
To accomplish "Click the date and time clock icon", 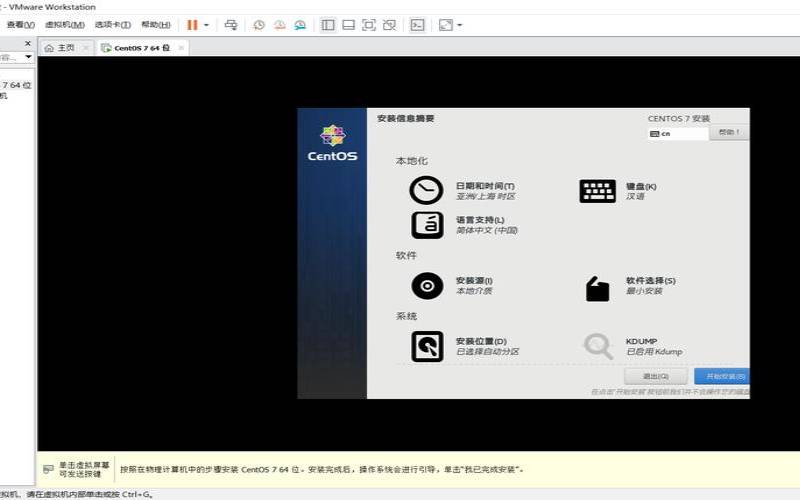I will 426,190.
